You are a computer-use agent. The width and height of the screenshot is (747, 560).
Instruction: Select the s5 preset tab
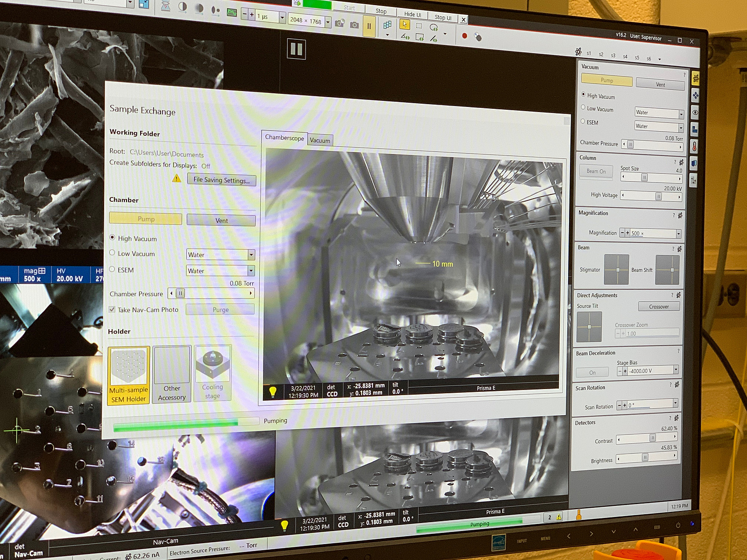point(637,57)
